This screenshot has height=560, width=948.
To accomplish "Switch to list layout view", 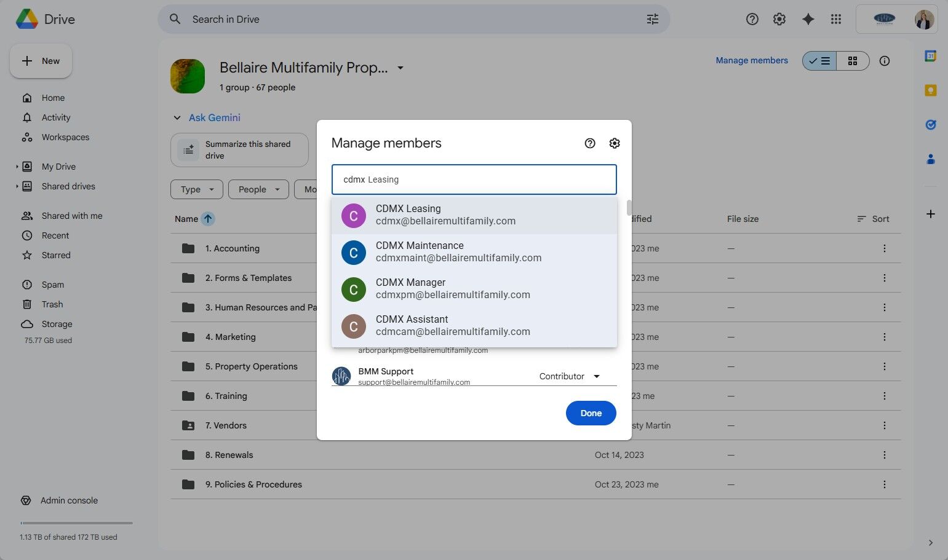I will (819, 61).
